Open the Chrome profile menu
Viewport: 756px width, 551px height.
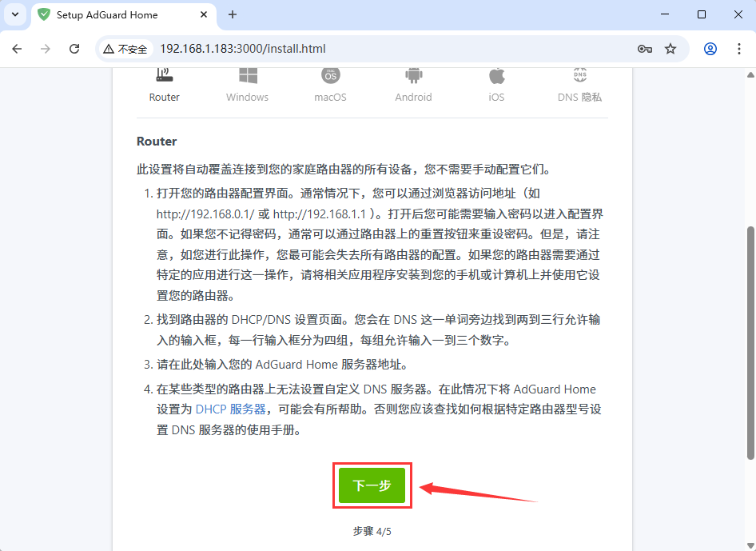click(x=710, y=49)
